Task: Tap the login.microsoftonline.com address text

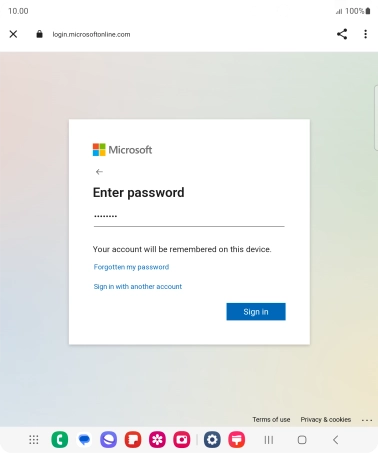Action: (91, 34)
